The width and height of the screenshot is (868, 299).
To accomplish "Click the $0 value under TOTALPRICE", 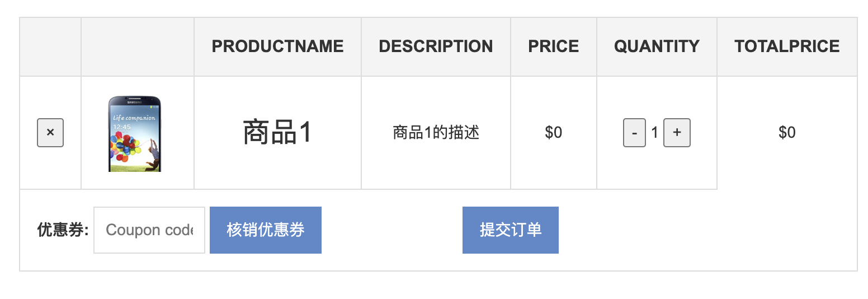I will point(787,133).
